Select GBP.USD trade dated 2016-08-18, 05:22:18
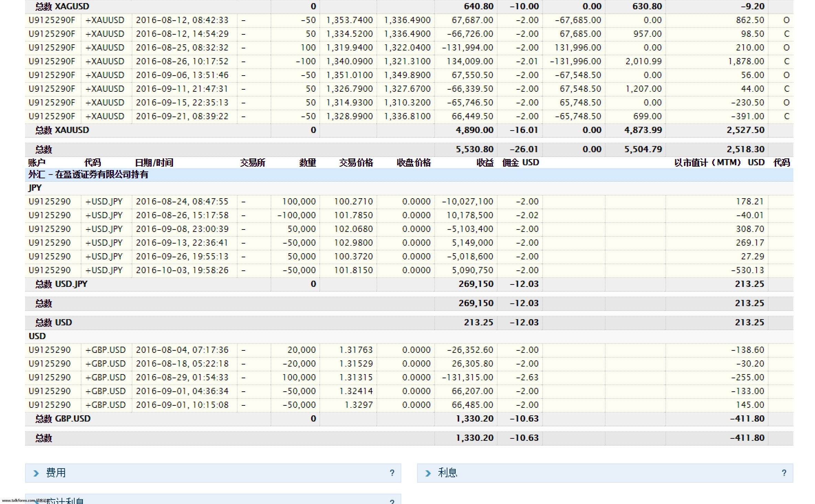Viewport: 815px width, 504px height. click(409, 364)
